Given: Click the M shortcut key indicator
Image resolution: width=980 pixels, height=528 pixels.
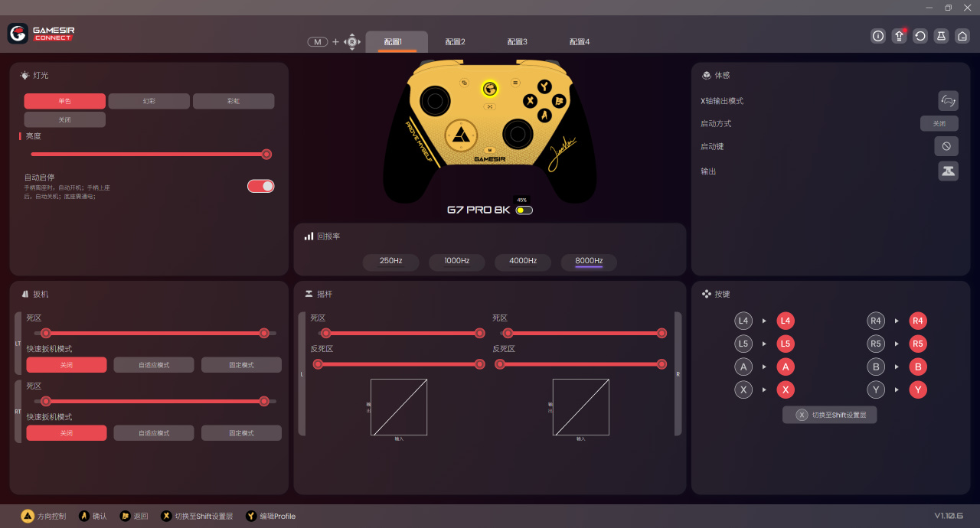Looking at the screenshot, I should [318, 42].
